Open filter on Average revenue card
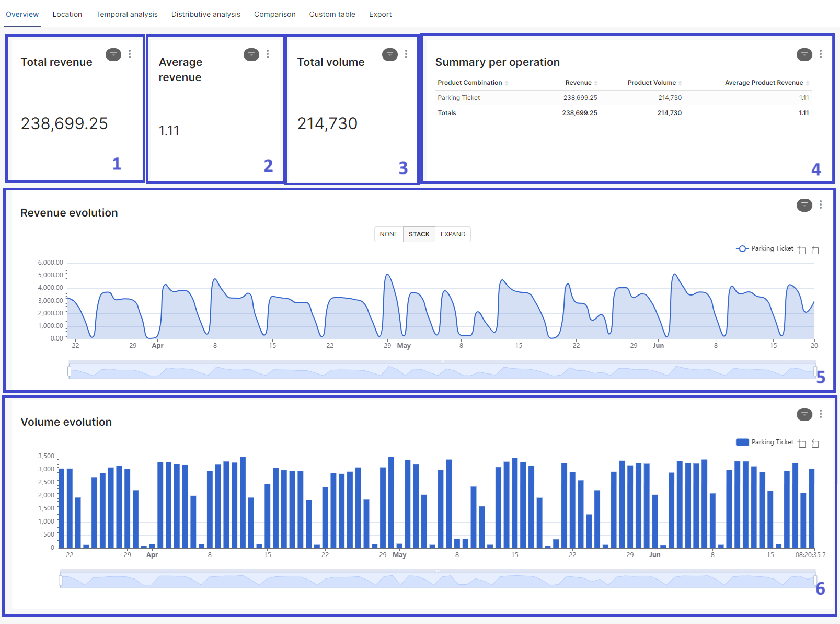This screenshot has width=840, height=624. tap(251, 54)
